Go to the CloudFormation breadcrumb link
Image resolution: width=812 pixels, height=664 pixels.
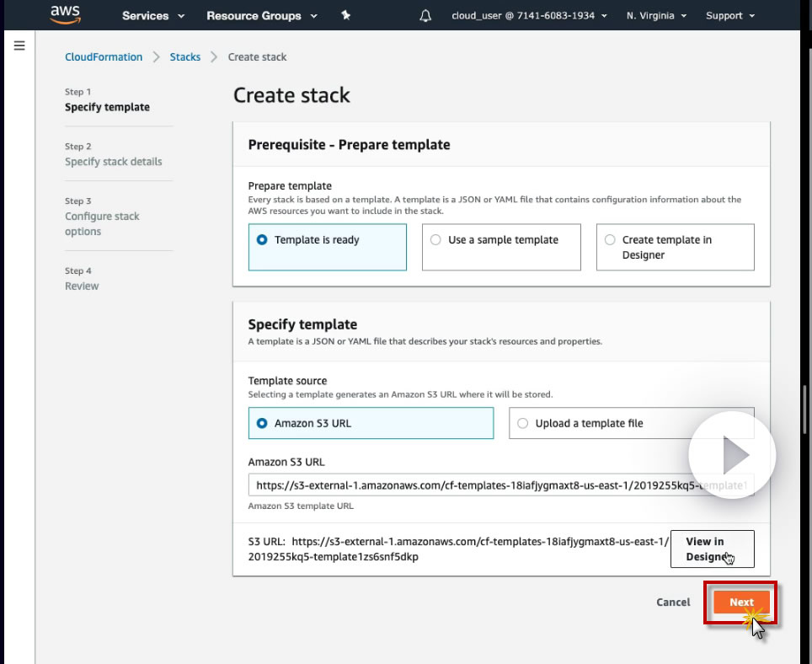pos(104,57)
